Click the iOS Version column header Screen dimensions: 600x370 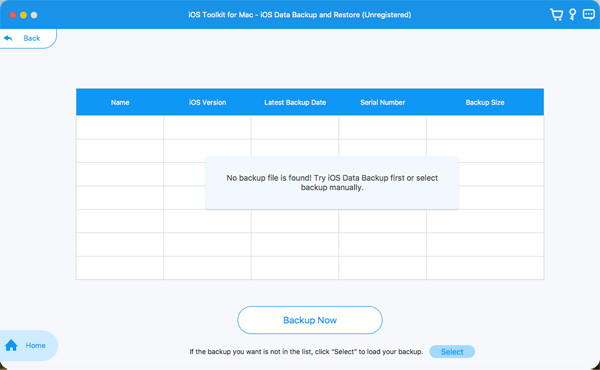207,102
